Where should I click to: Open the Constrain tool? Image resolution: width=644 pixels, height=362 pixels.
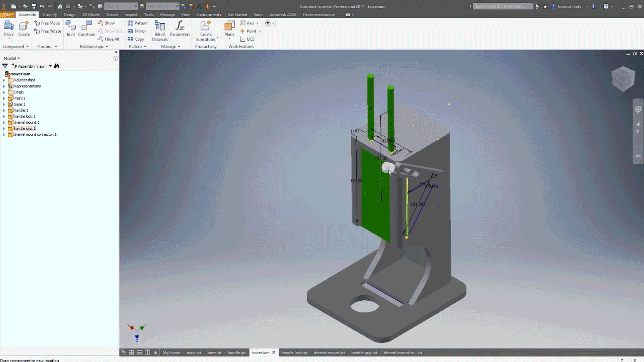tap(87, 29)
